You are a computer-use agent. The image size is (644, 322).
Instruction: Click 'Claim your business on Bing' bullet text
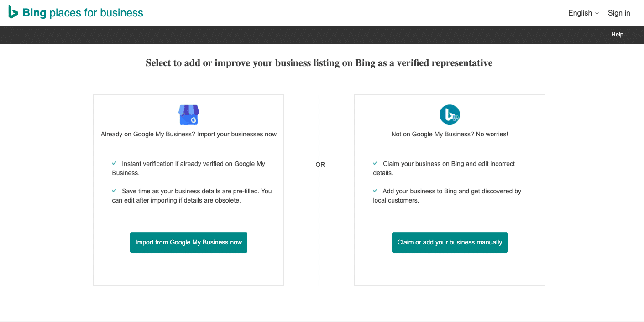coord(444,168)
